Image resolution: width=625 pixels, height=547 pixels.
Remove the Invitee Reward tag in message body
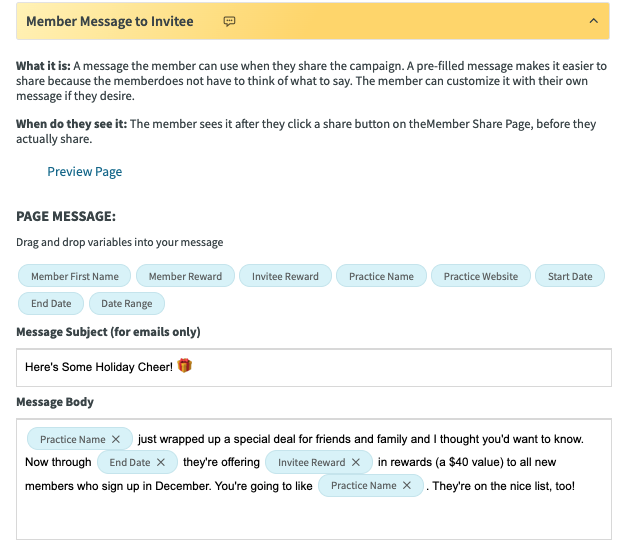356,462
